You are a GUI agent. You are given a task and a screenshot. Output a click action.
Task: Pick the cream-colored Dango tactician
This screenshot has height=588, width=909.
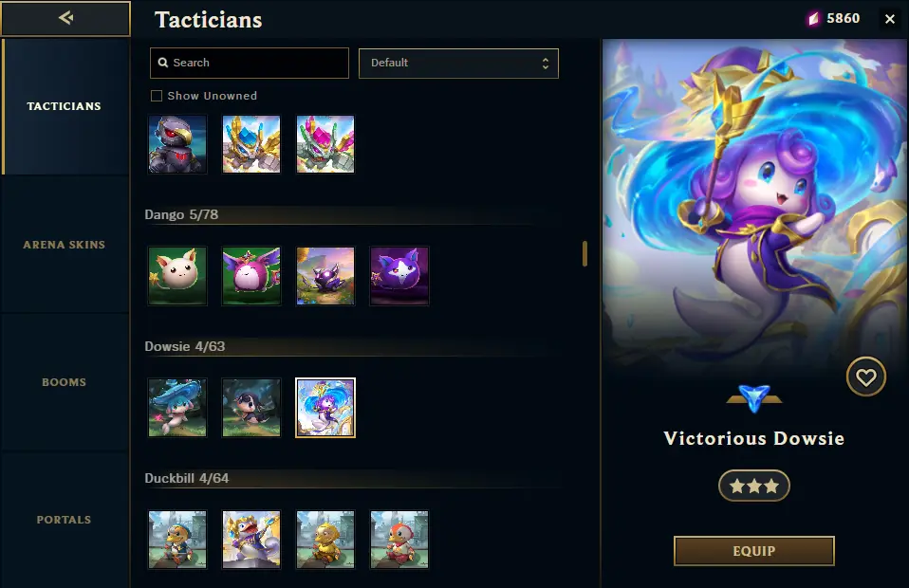click(x=177, y=276)
